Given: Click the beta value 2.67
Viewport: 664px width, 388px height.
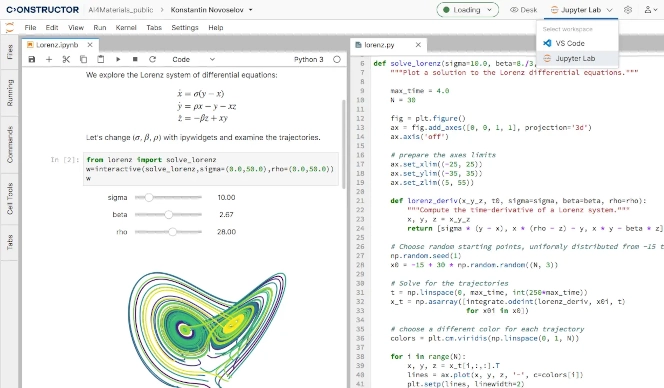Looking at the screenshot, I should 226,215.
